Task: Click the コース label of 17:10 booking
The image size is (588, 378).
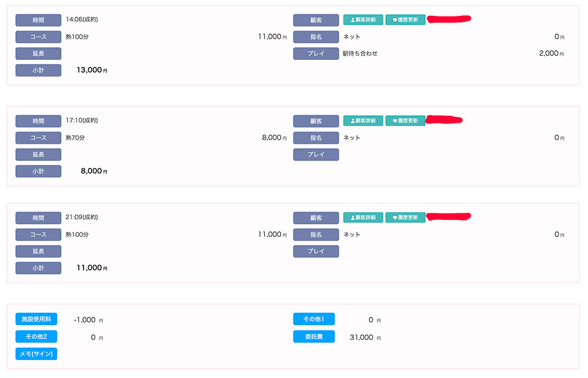Action: coord(38,138)
